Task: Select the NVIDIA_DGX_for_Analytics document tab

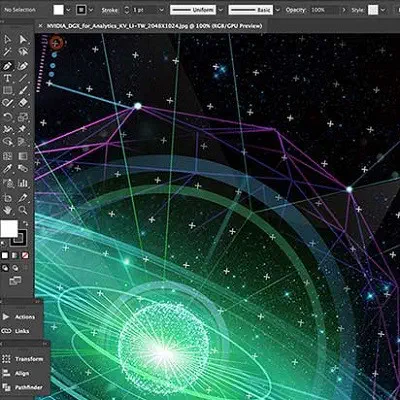Action: click(x=154, y=26)
